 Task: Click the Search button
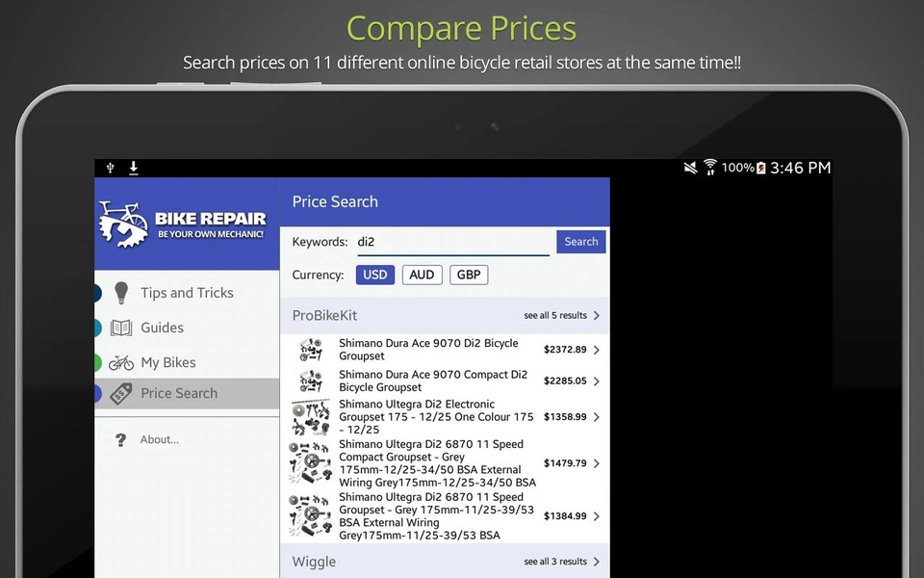[x=581, y=241]
